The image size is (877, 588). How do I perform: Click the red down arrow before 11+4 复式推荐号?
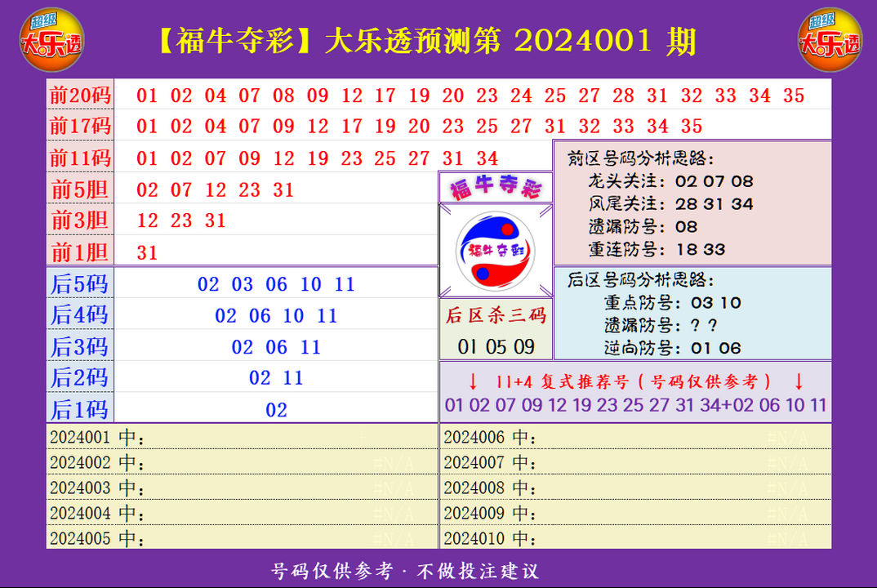pos(473,381)
